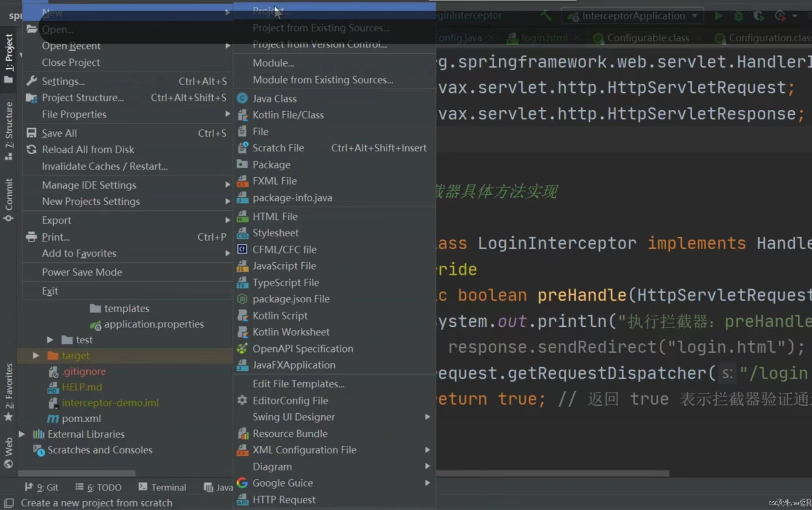Open the 6: TODO tool window
Image resolution: width=812 pixels, height=510 pixels.
(x=98, y=487)
